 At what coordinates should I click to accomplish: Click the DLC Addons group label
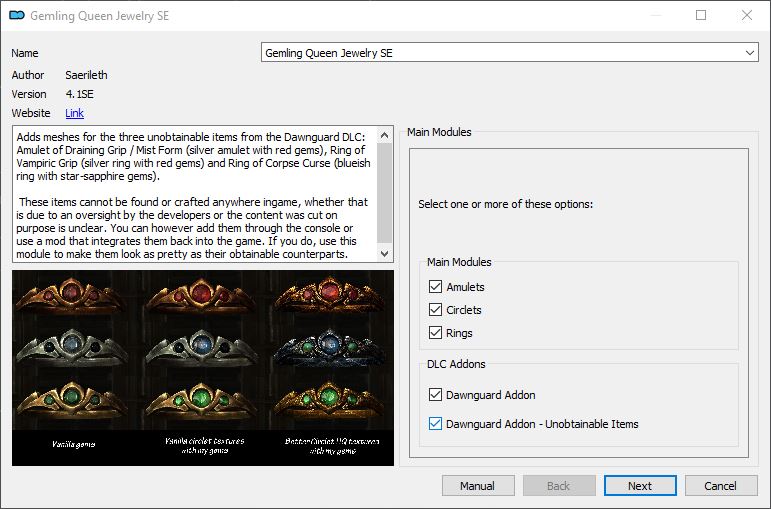pos(456,364)
